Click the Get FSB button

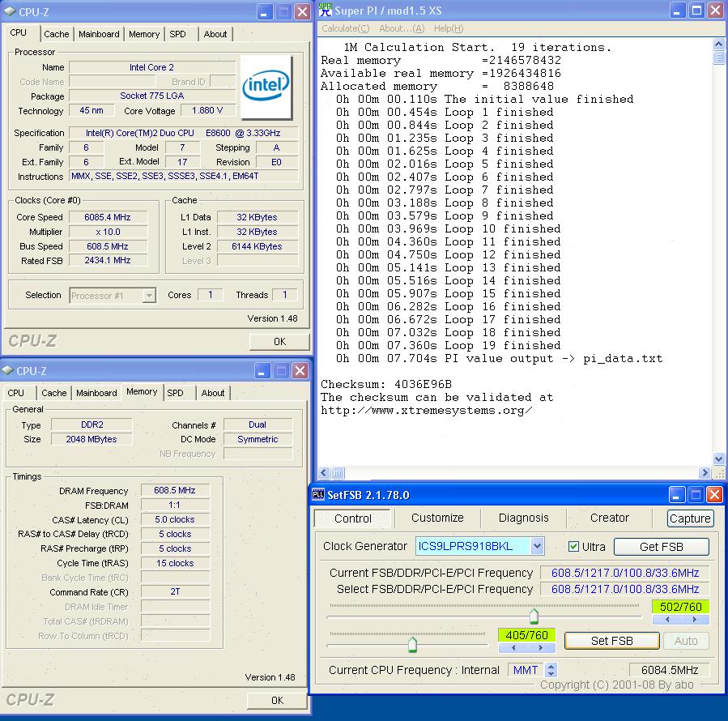(x=662, y=547)
